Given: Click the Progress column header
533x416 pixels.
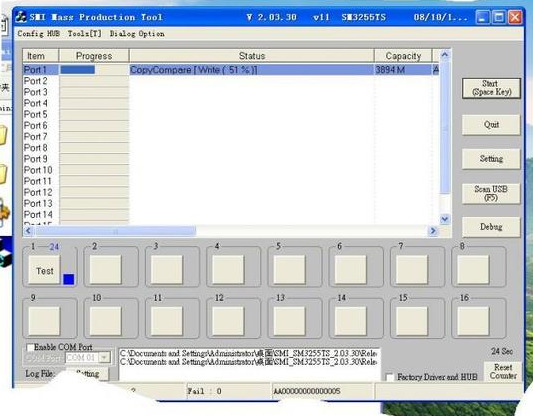Looking at the screenshot, I should tap(94, 56).
